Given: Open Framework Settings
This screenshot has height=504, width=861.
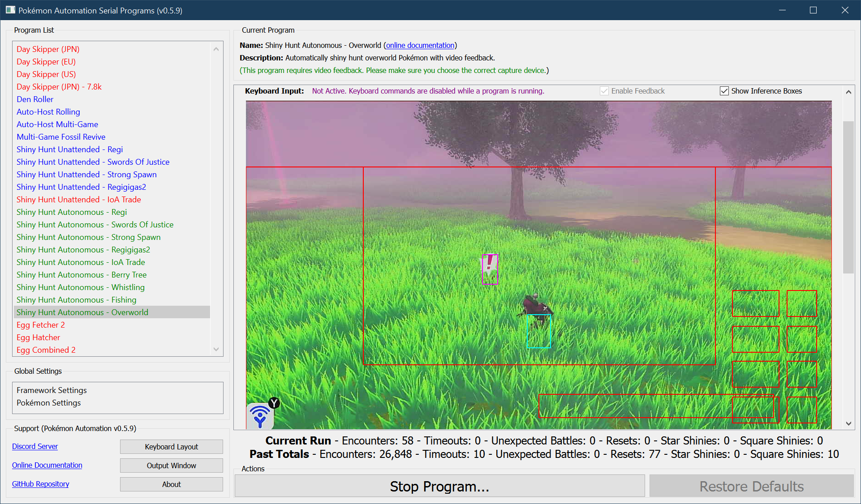Looking at the screenshot, I should coord(52,390).
